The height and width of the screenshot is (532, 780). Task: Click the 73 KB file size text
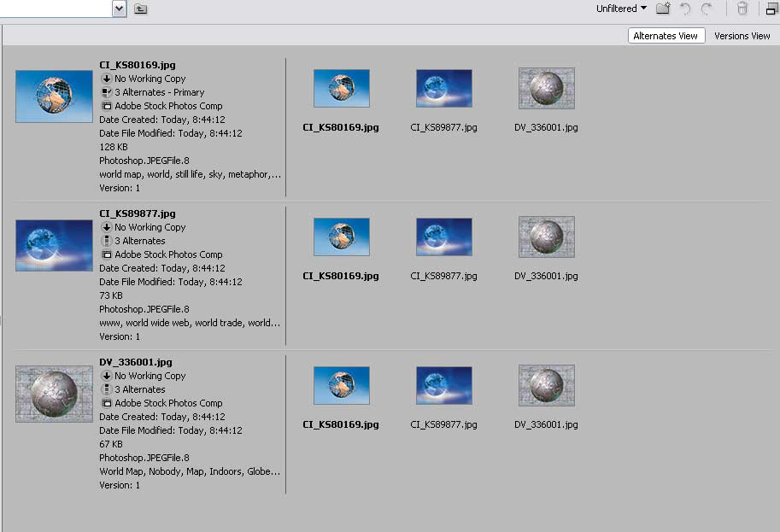(111, 295)
